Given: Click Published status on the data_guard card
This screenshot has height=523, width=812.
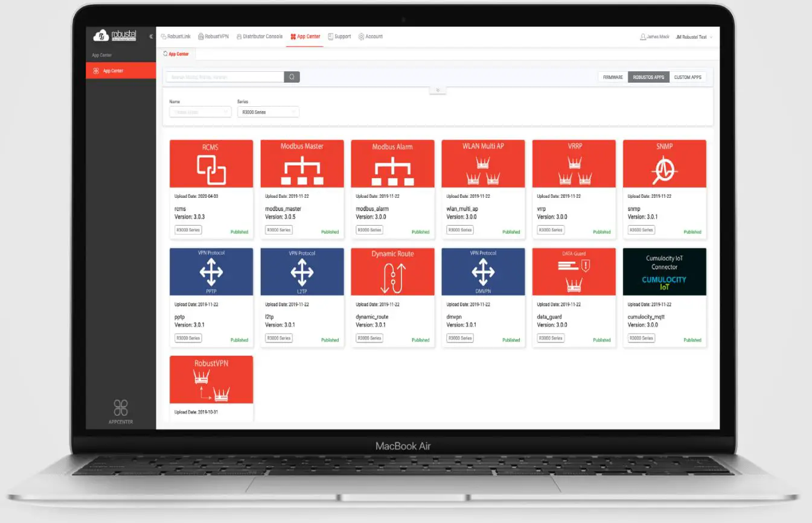Looking at the screenshot, I should point(601,340).
